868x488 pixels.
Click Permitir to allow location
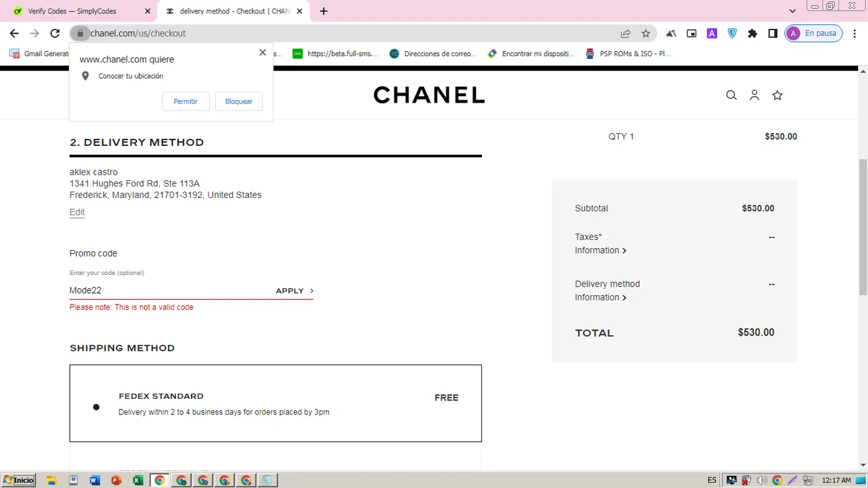click(x=186, y=101)
